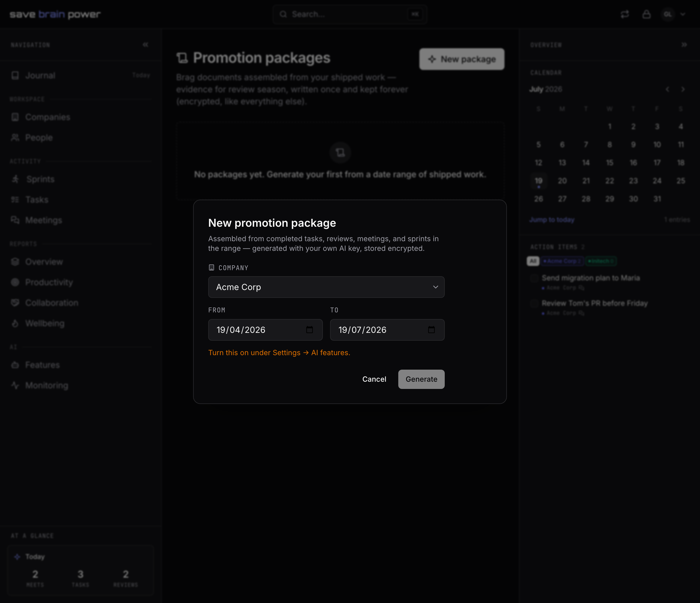Click the save brain power logo
Viewport: 700px width, 603px height.
[55, 14]
